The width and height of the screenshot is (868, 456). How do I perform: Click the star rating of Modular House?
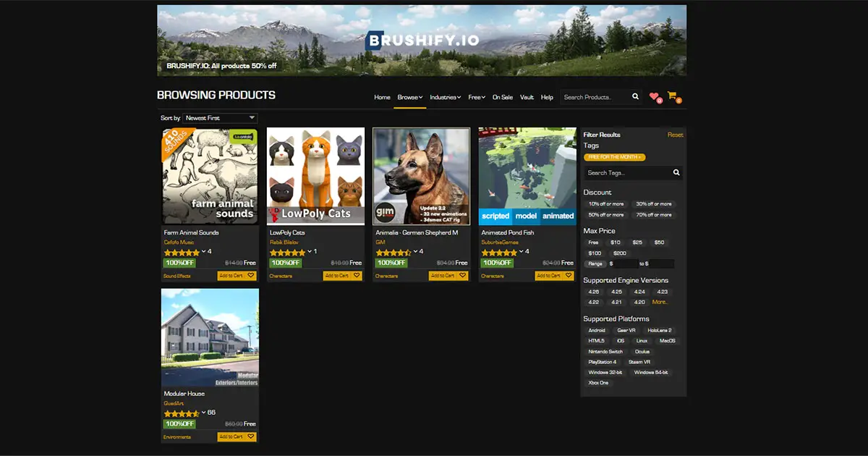tap(182, 413)
